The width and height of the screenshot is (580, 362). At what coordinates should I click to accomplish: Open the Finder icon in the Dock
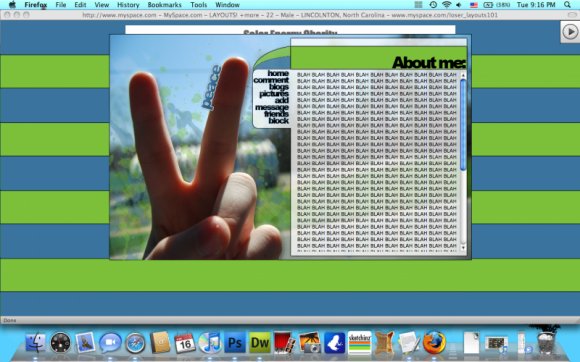click(36, 343)
